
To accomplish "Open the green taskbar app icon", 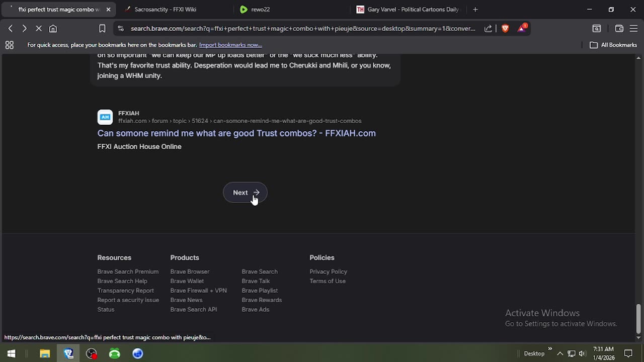I will [115, 353].
